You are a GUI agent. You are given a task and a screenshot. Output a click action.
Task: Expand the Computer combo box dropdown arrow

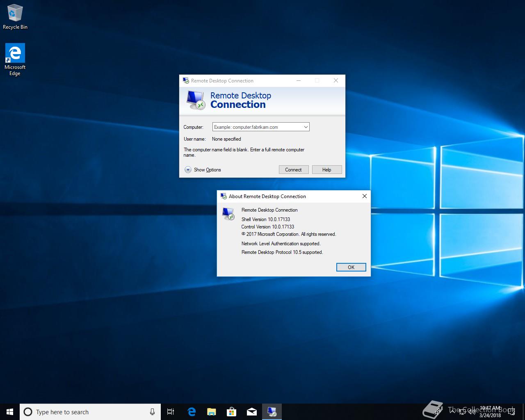coord(306,127)
